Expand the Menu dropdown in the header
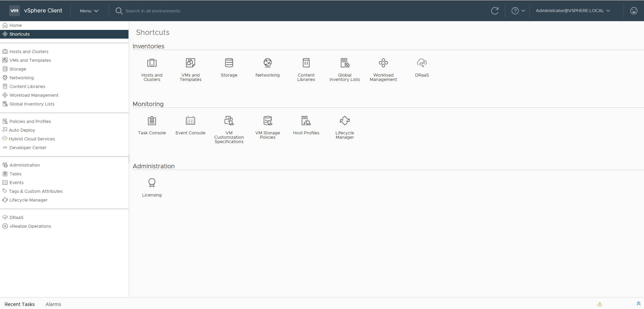The width and height of the screenshot is (644, 309). point(89,10)
